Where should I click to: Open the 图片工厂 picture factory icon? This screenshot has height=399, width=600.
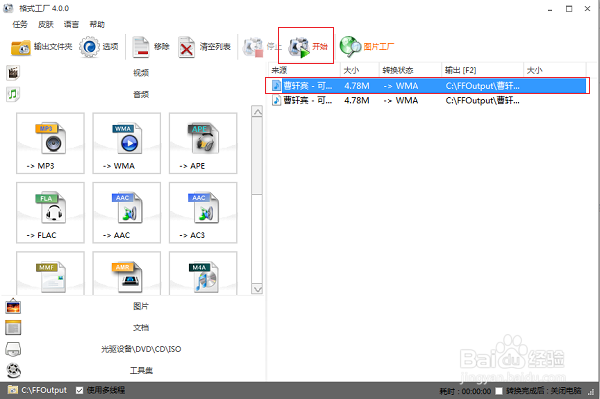[x=350, y=47]
